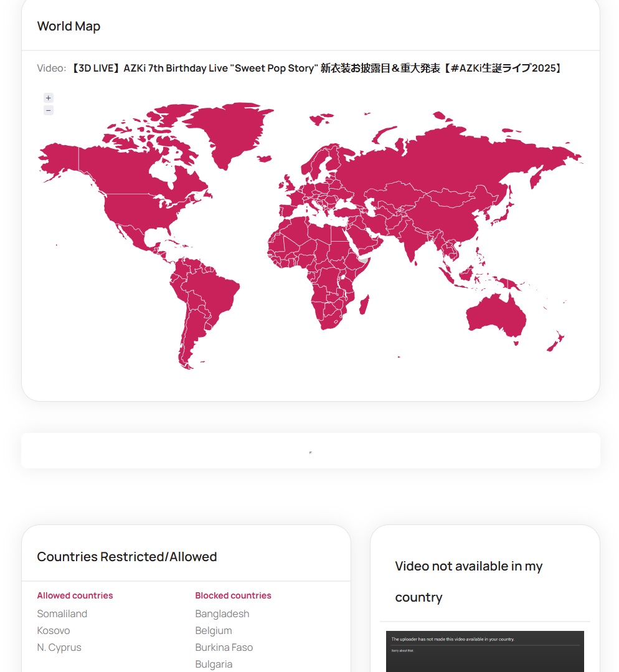Click the 'Allowed countries' column header

click(x=75, y=595)
